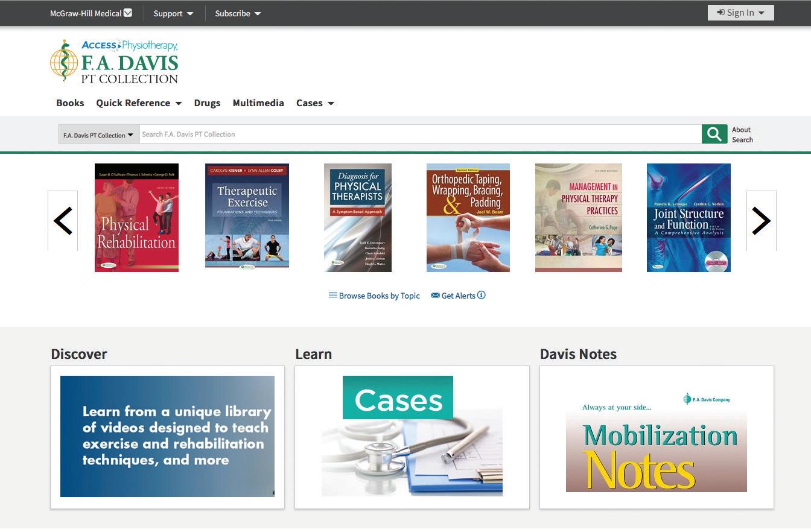Click the Davis Notes section heading

pyautogui.click(x=578, y=354)
